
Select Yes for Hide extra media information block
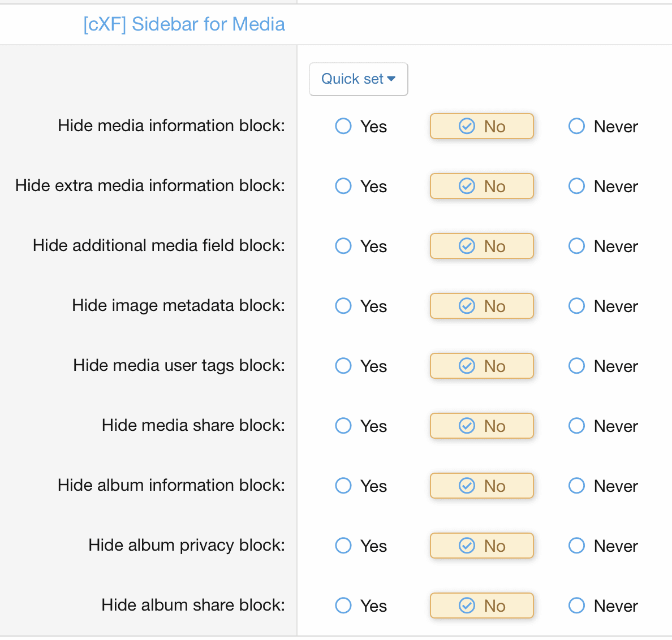pyautogui.click(x=343, y=186)
